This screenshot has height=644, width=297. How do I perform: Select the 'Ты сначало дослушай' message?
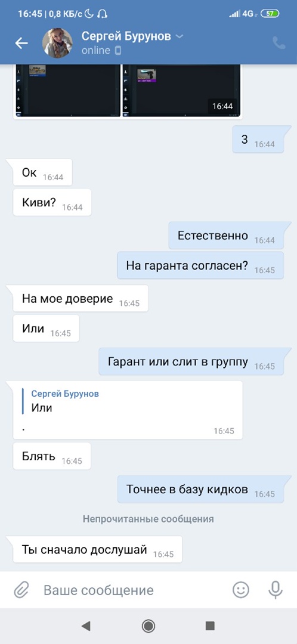click(97, 549)
